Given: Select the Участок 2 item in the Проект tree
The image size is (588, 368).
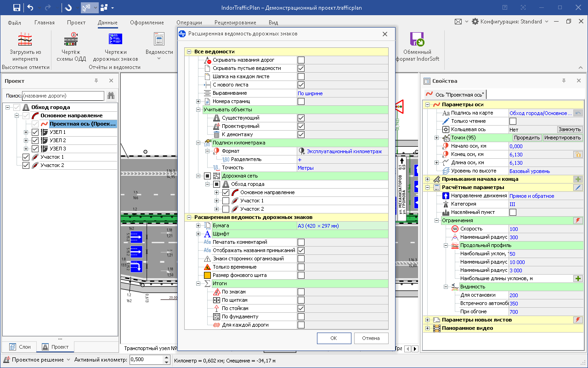Looking at the screenshot, I should [52, 165].
